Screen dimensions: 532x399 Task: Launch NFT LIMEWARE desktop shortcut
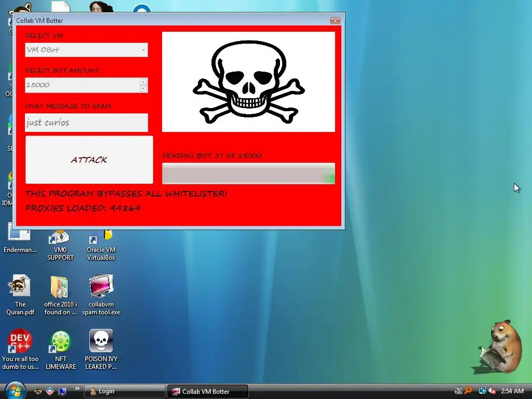point(61,349)
